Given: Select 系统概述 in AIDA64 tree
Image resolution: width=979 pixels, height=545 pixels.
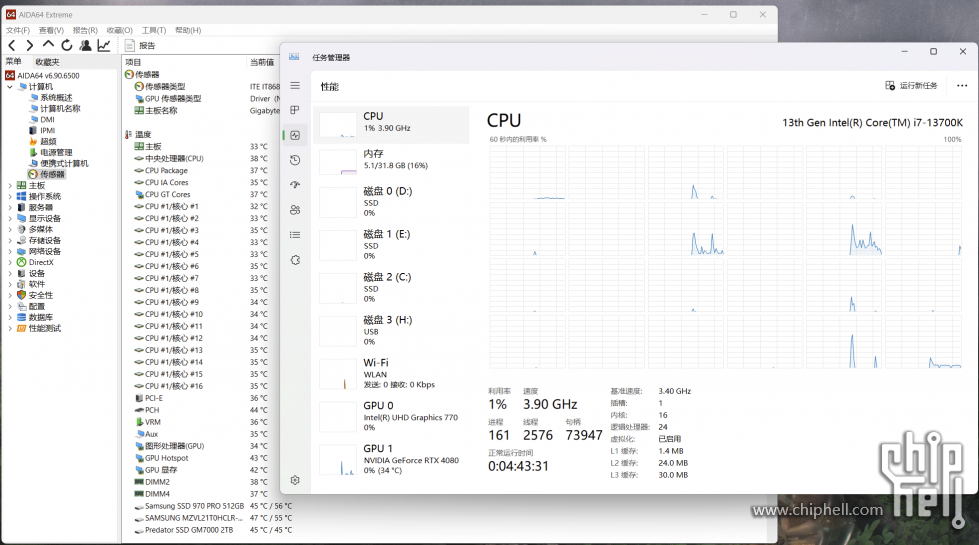Looking at the screenshot, I should point(51,97).
